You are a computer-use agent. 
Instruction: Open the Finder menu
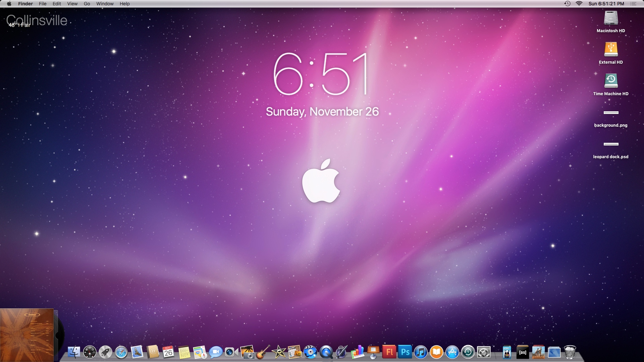(25, 4)
